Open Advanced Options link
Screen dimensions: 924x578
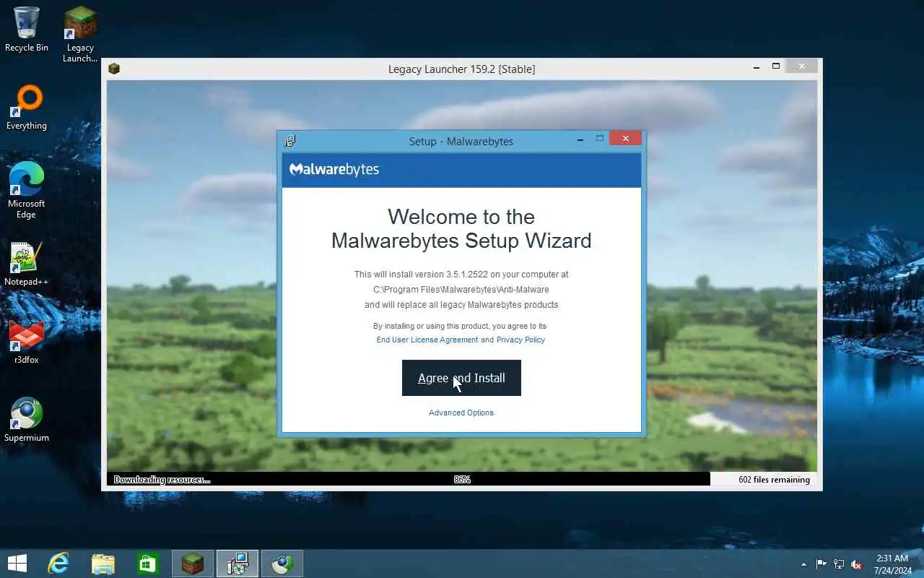point(461,413)
